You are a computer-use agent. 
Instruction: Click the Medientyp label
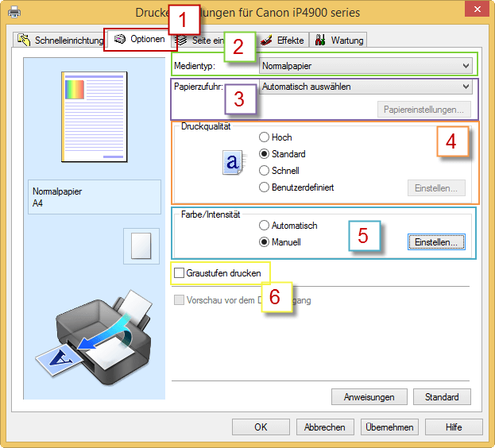(x=195, y=66)
